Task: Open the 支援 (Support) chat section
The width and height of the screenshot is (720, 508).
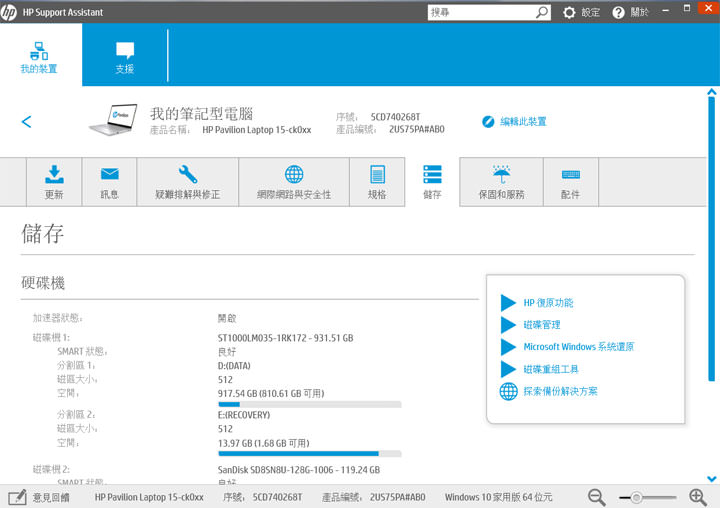Action: pos(124,57)
